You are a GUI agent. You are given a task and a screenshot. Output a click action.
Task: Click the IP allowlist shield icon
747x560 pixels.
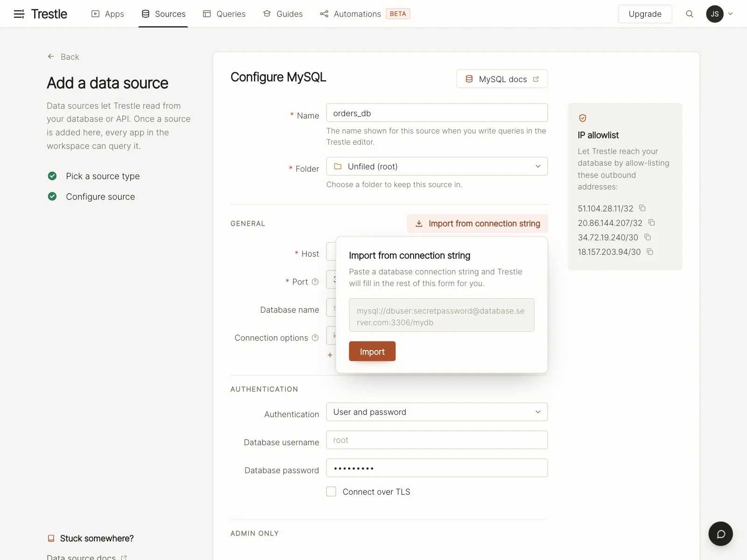[583, 118]
